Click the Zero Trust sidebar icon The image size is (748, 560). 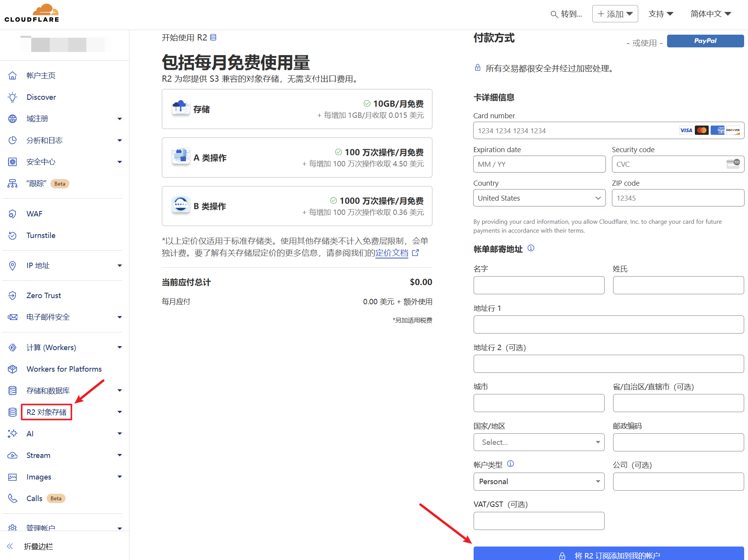[13, 295]
